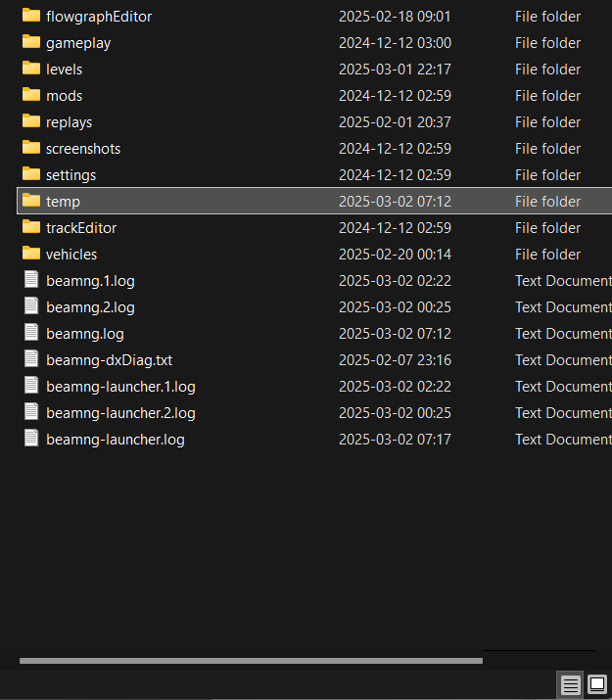Select the replays folder name
This screenshot has width=612, height=700.
tap(70, 121)
